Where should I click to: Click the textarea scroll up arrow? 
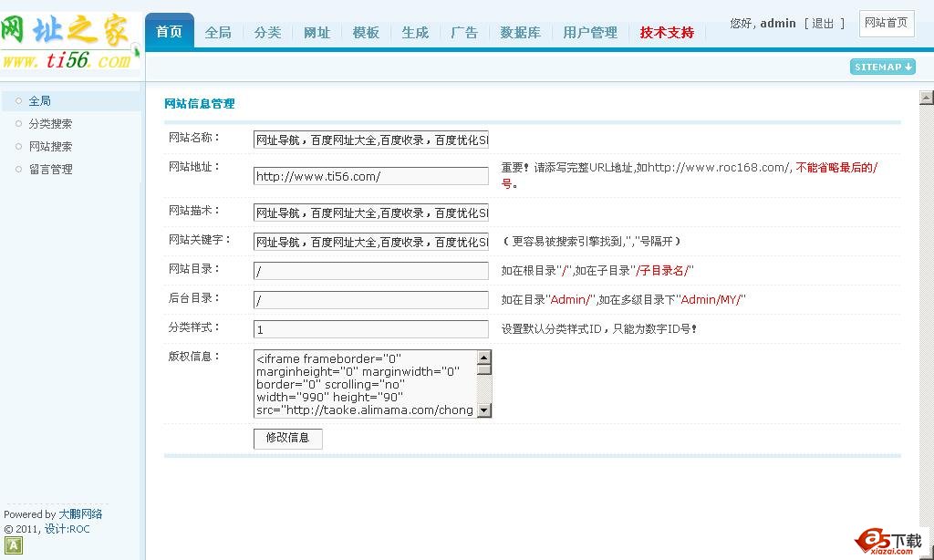tap(484, 357)
